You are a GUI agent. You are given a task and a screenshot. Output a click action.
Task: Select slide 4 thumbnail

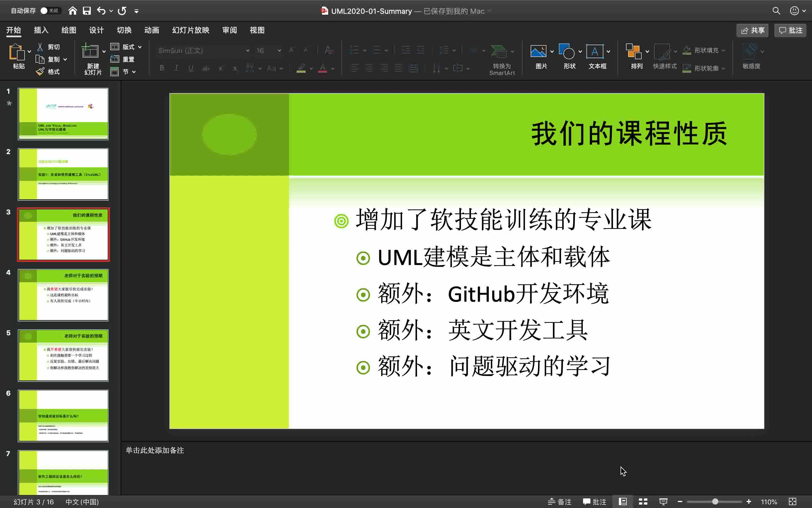coord(63,295)
